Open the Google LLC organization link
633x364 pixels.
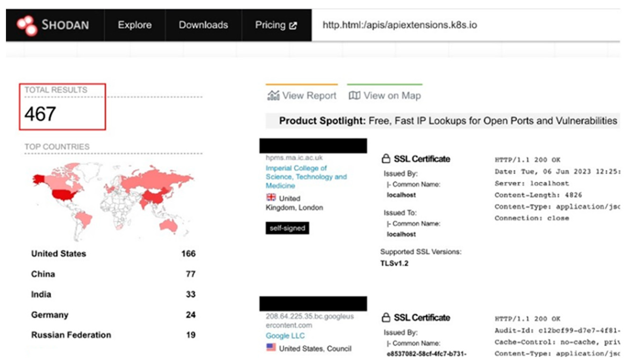(285, 336)
